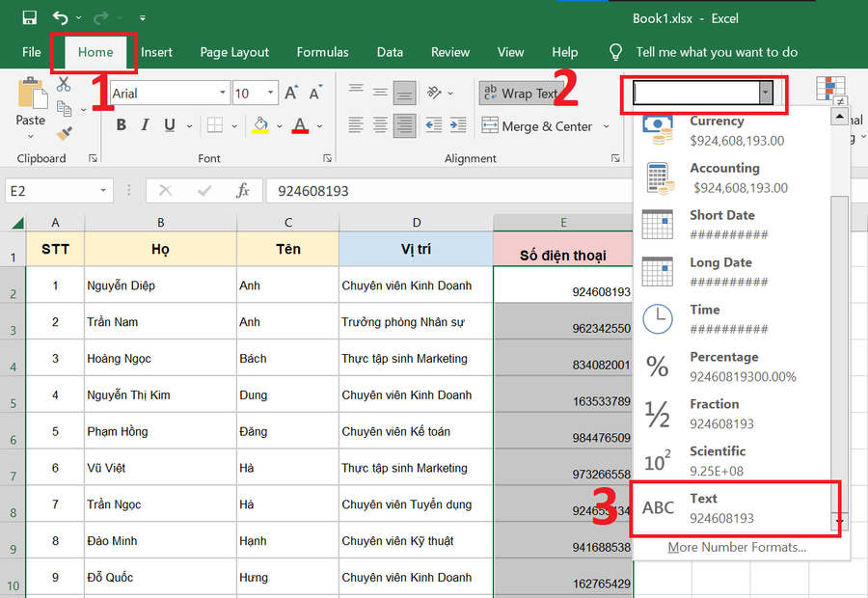
Task: Expand the Borders options arrow
Action: click(234, 126)
